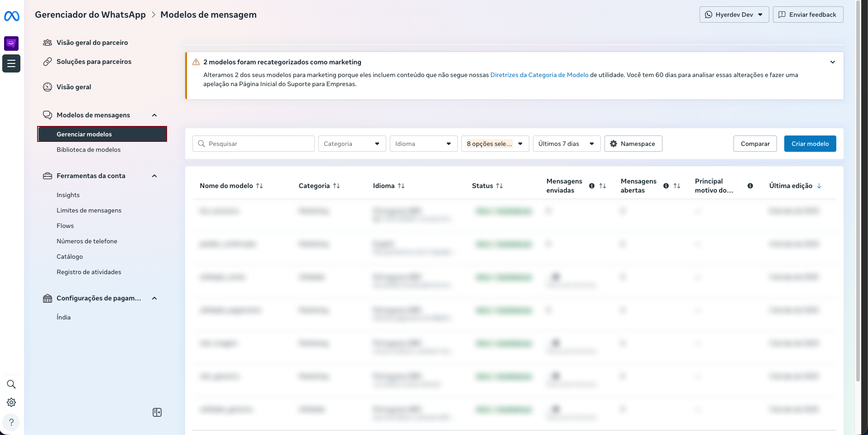
Task: Open Diretrizes da Categoria de Modelo link
Action: tap(539, 75)
